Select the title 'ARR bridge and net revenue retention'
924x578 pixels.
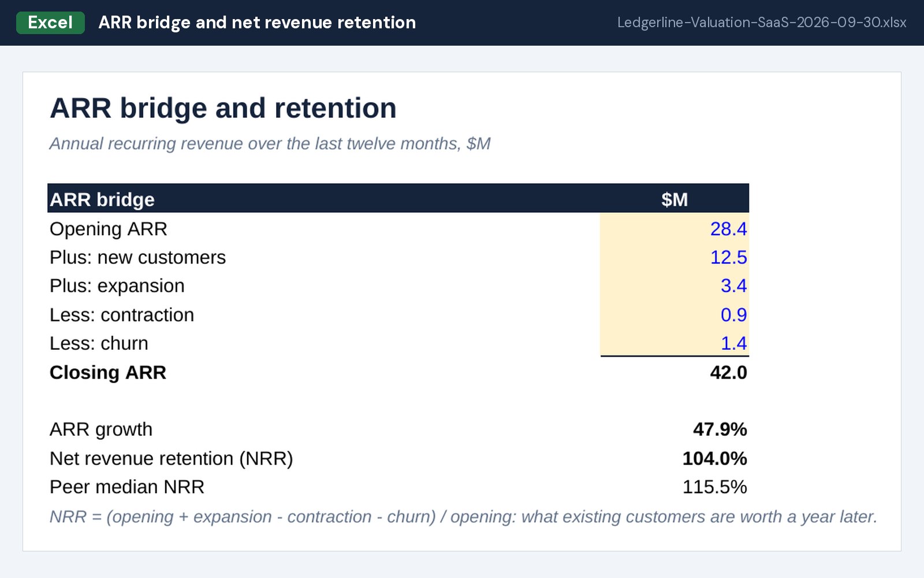(257, 23)
